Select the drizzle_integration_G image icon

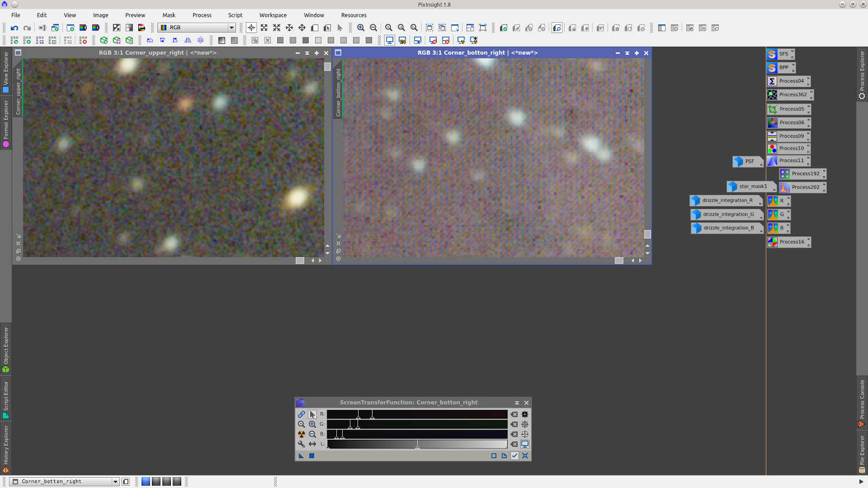tap(727, 214)
